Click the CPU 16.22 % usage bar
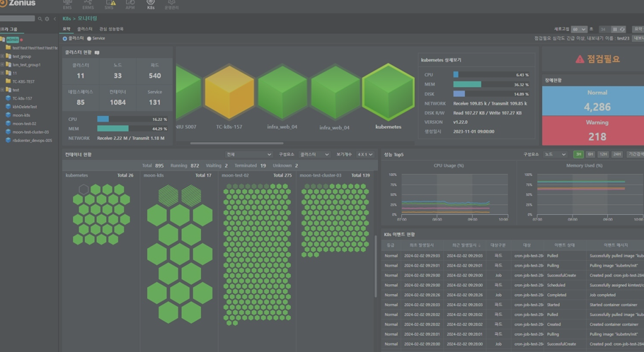 132,119
